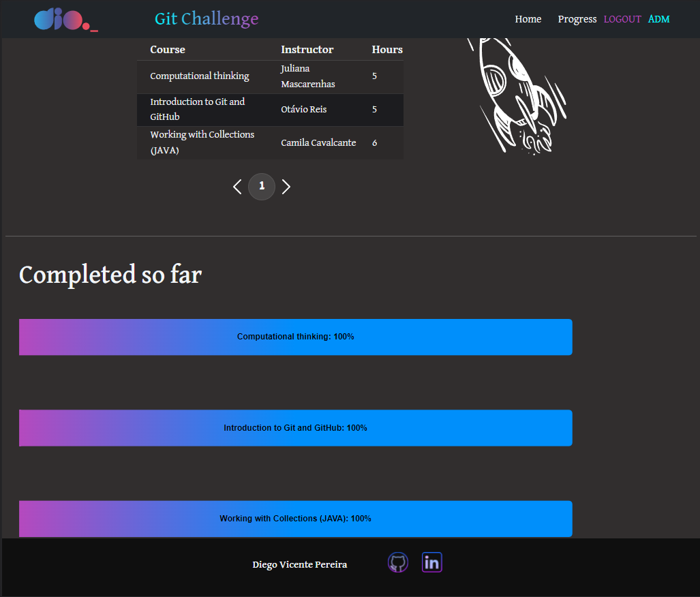Open the Progress menu item
This screenshot has width=700, height=597.
coord(577,19)
